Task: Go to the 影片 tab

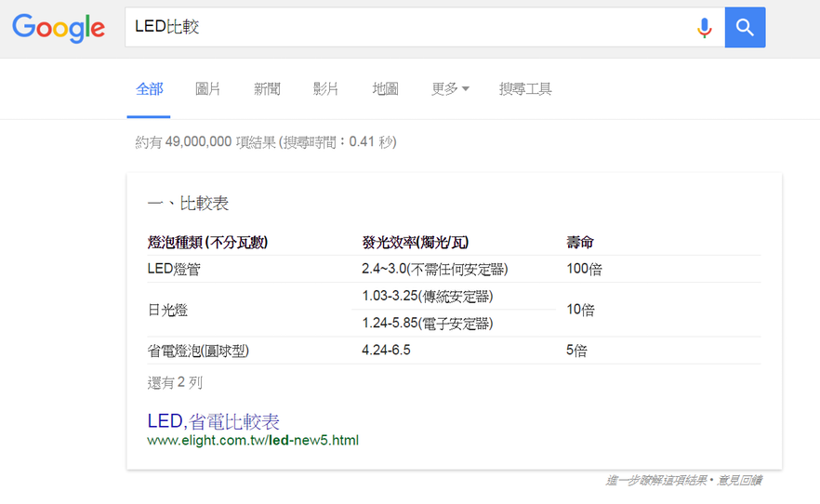Action: pos(325,89)
